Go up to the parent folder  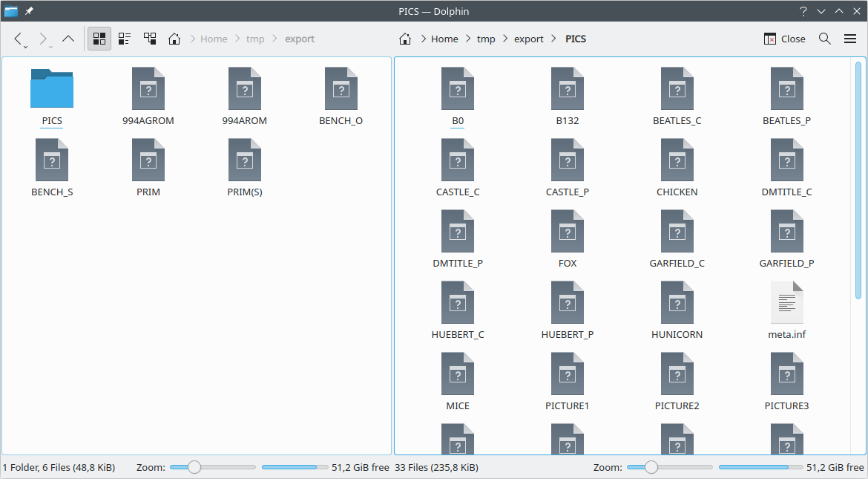click(68, 39)
